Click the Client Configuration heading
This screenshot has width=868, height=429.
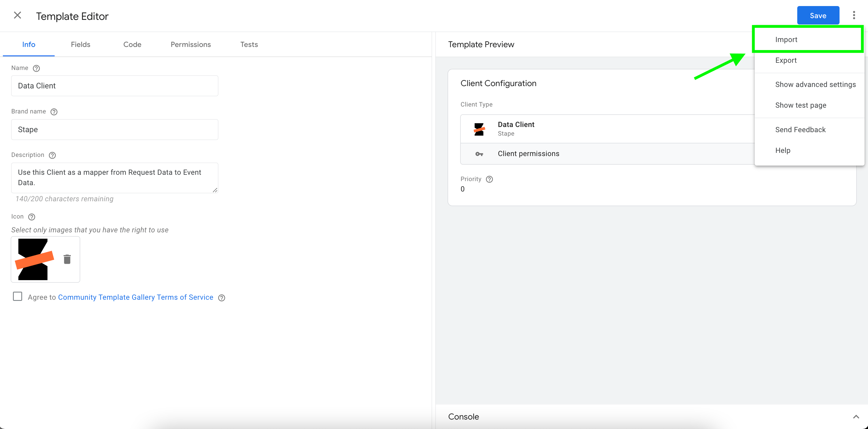pos(498,83)
